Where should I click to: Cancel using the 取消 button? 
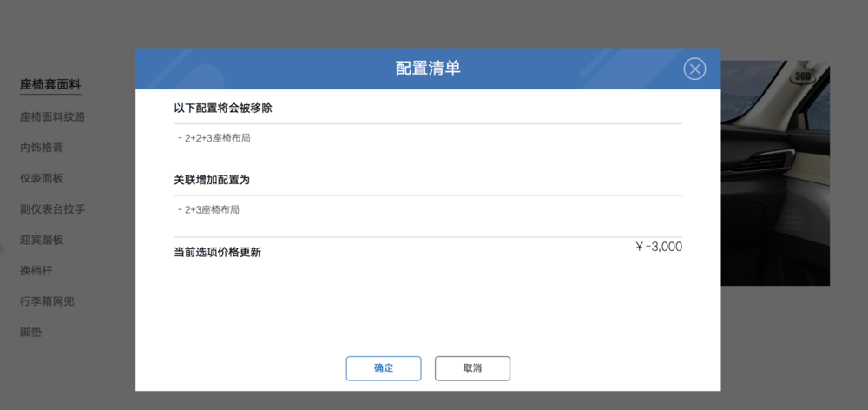pos(472,368)
